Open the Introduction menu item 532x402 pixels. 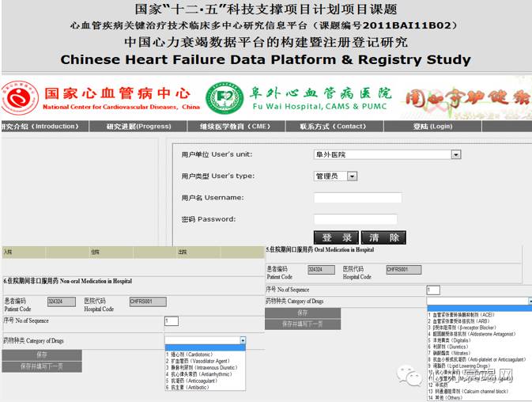[44, 127]
